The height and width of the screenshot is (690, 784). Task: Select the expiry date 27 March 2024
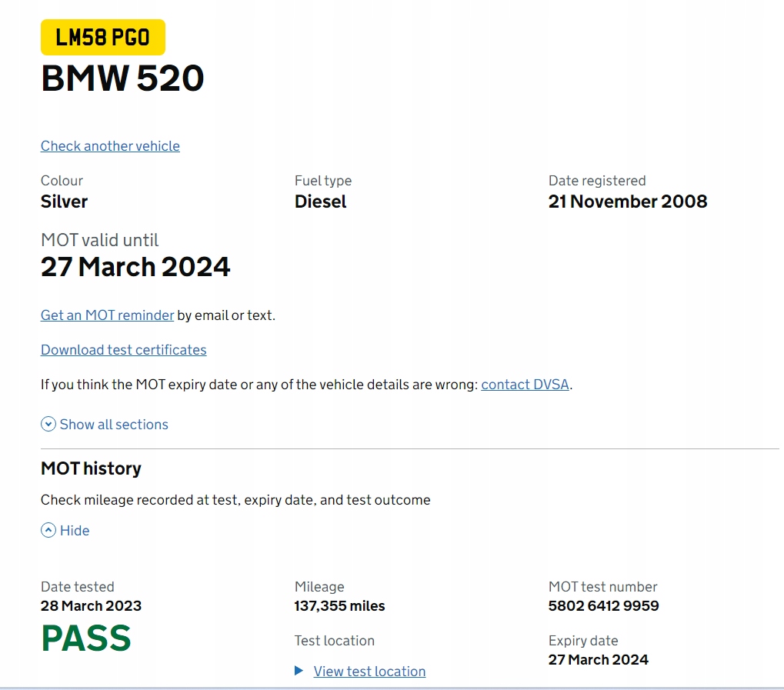point(599,660)
